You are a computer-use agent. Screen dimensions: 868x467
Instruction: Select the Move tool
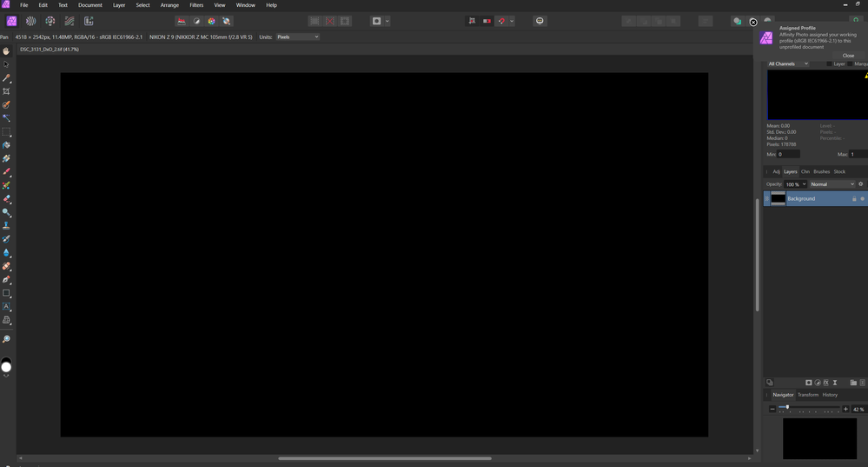pyautogui.click(x=7, y=64)
